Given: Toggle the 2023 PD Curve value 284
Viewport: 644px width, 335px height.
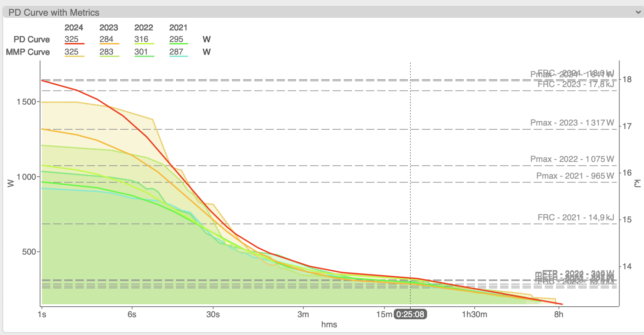Looking at the screenshot, I should coord(107,39).
